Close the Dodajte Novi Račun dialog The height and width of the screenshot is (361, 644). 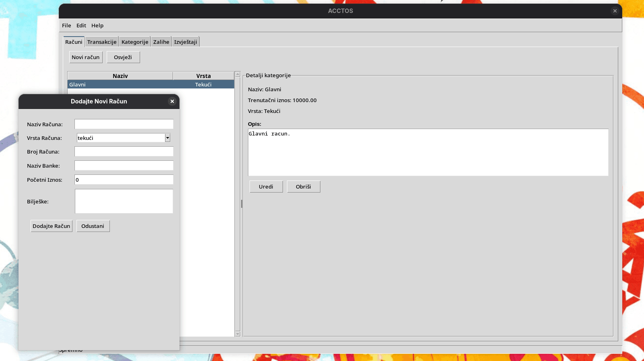pos(172,101)
